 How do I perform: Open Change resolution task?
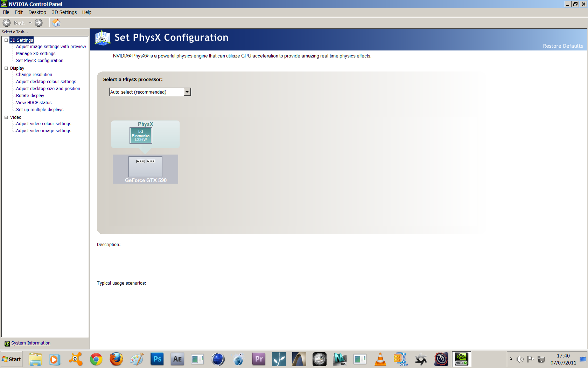click(34, 75)
